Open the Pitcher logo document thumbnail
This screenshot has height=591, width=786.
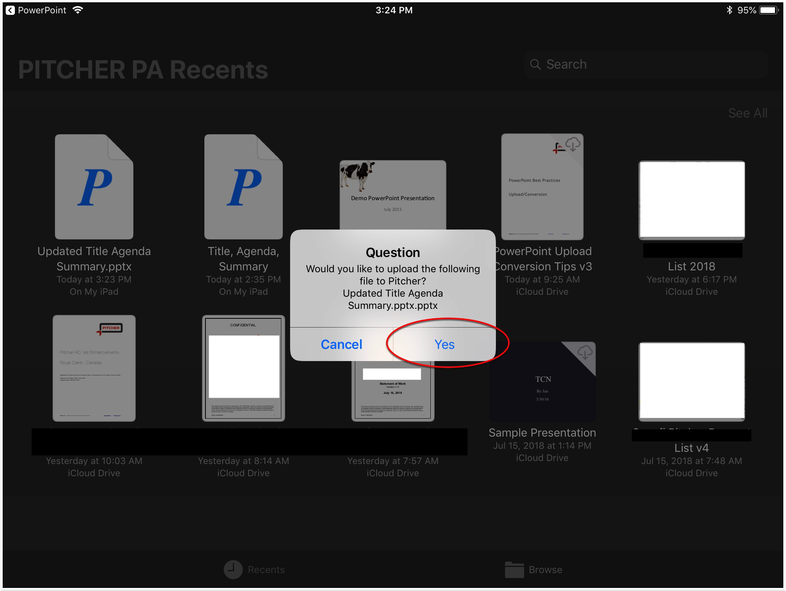tap(94, 368)
